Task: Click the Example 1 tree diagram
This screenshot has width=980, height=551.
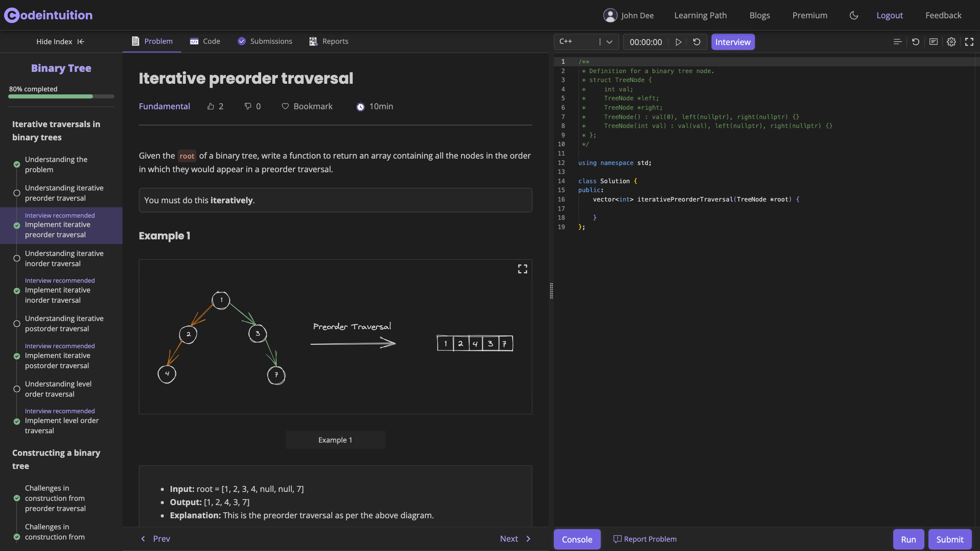Action: [x=335, y=337]
